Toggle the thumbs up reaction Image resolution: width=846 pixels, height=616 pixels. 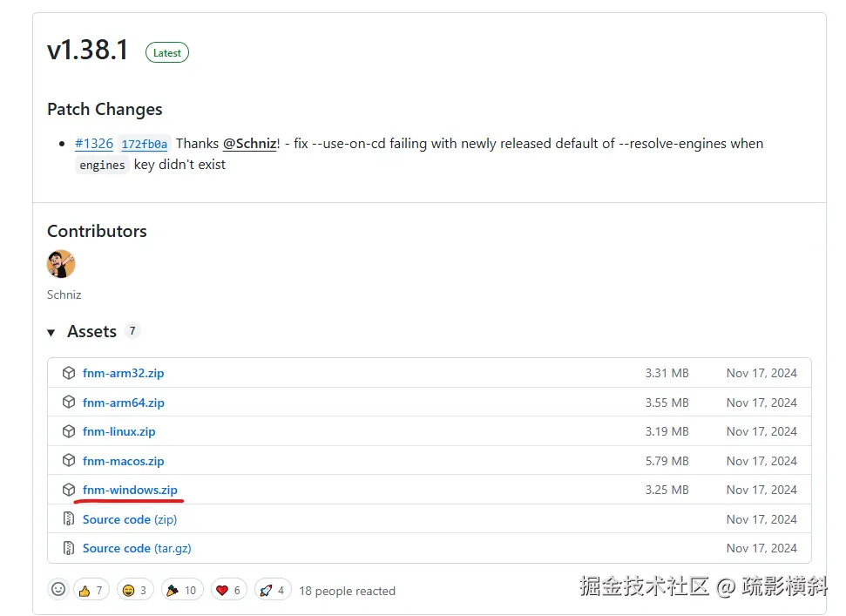coord(91,589)
